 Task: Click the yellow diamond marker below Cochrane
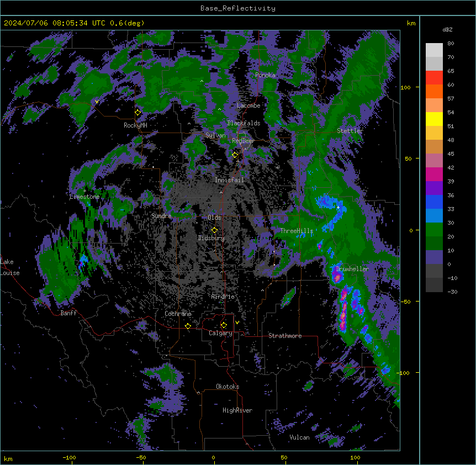[x=188, y=326]
